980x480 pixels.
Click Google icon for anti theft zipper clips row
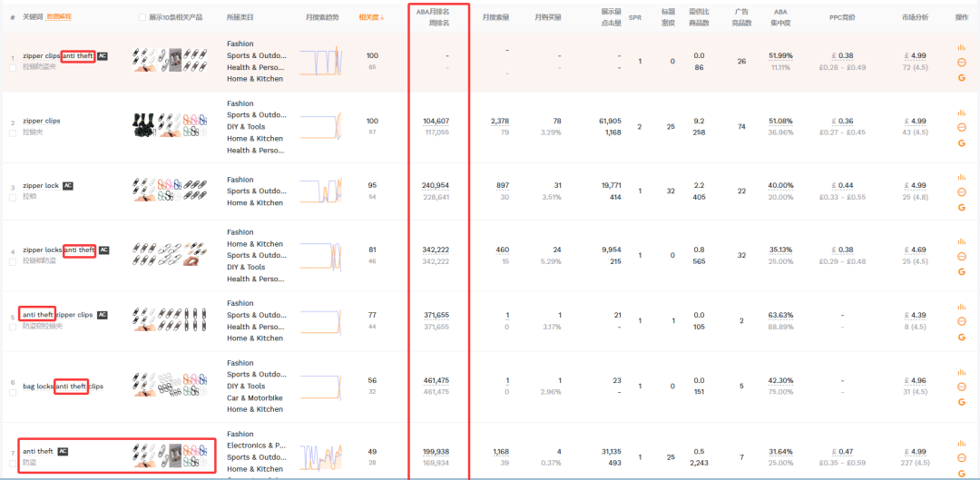961,337
